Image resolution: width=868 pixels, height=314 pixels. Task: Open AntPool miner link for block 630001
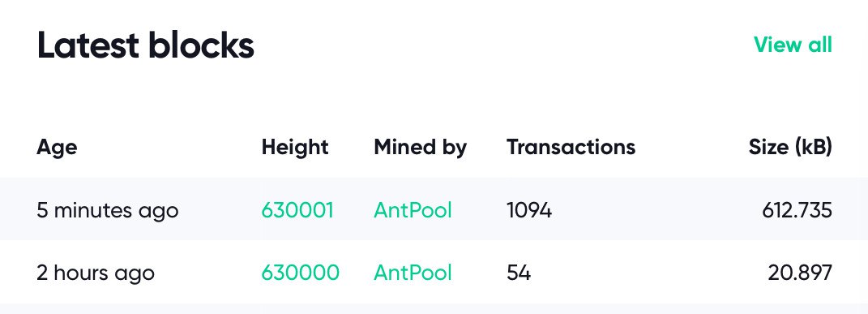[x=413, y=210]
